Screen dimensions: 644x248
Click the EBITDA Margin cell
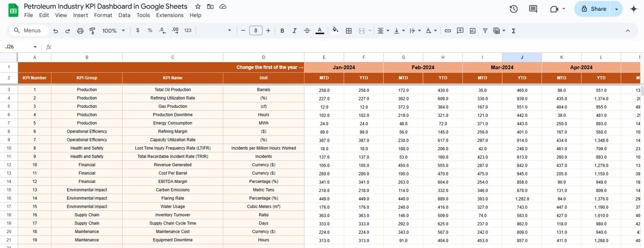click(x=173, y=181)
